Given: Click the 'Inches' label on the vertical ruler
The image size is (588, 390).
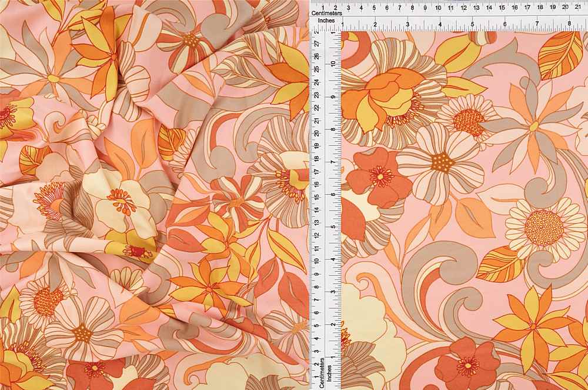Looking at the screenshot, I should click(x=329, y=373).
